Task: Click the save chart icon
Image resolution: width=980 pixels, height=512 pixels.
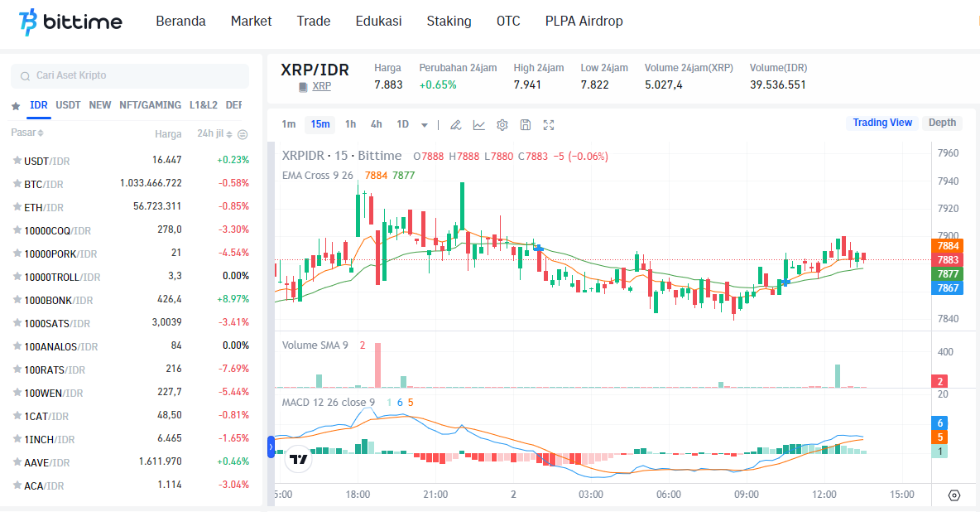Action: click(526, 124)
